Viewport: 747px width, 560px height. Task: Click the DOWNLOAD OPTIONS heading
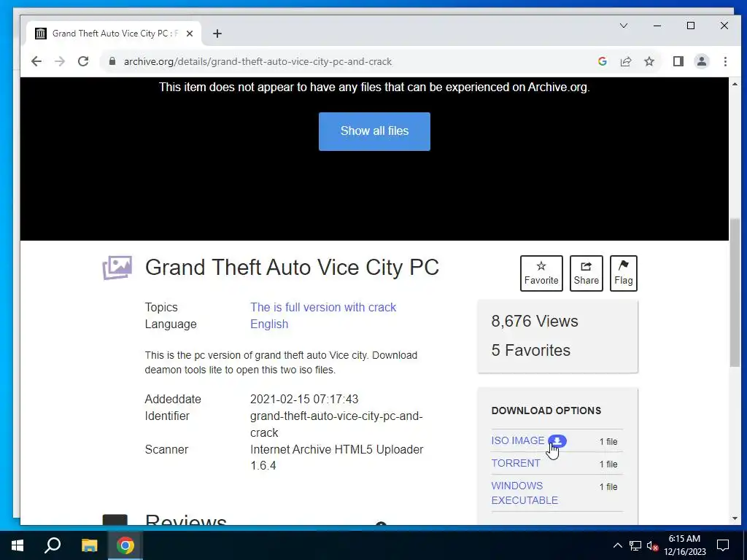click(546, 411)
